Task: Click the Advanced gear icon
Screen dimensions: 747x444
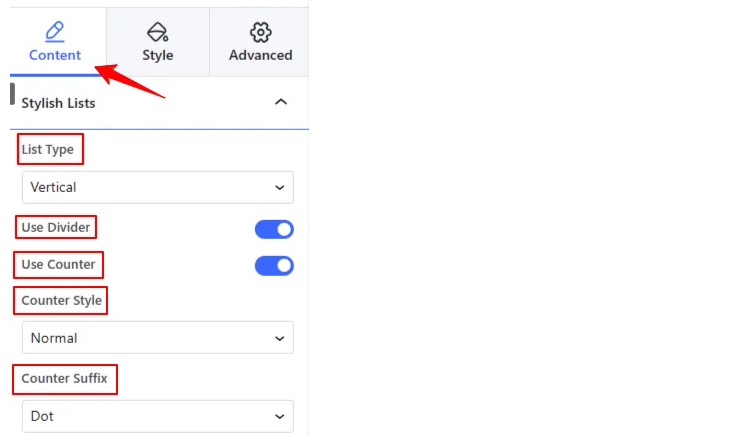Action: [x=260, y=32]
